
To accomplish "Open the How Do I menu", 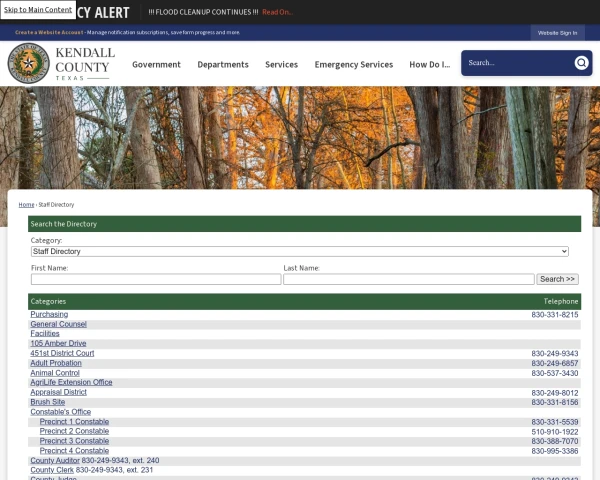I will (x=429, y=64).
